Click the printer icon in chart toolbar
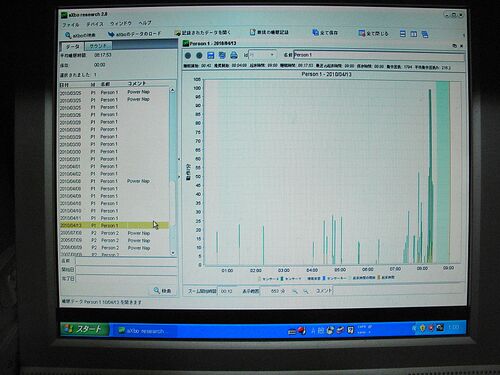 point(234,55)
